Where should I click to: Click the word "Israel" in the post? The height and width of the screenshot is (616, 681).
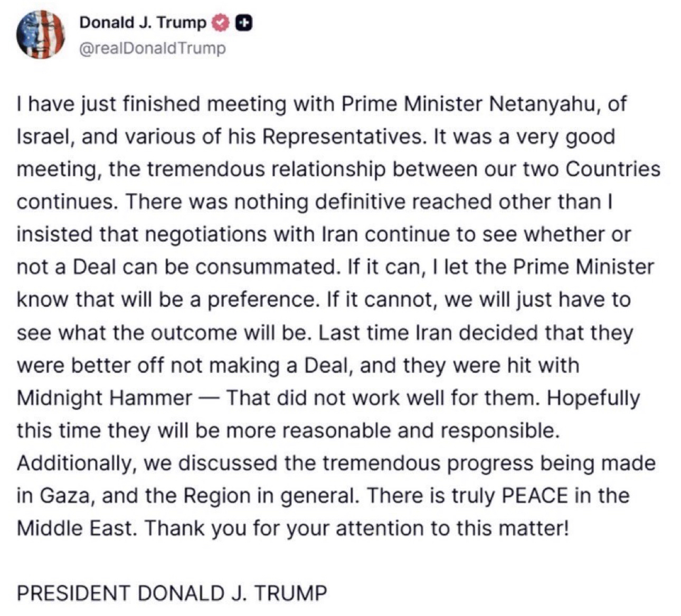pyautogui.click(x=41, y=137)
